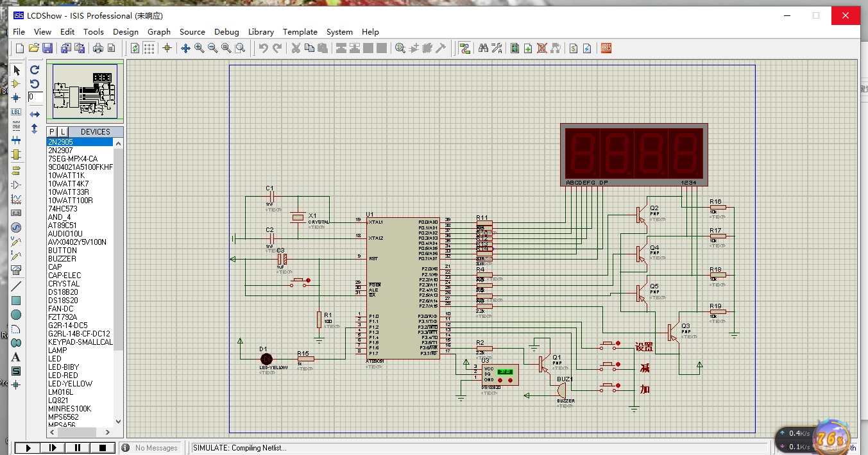This screenshot has width=868, height=455.
Task: Click the Redo arrow icon
Action: [277, 48]
